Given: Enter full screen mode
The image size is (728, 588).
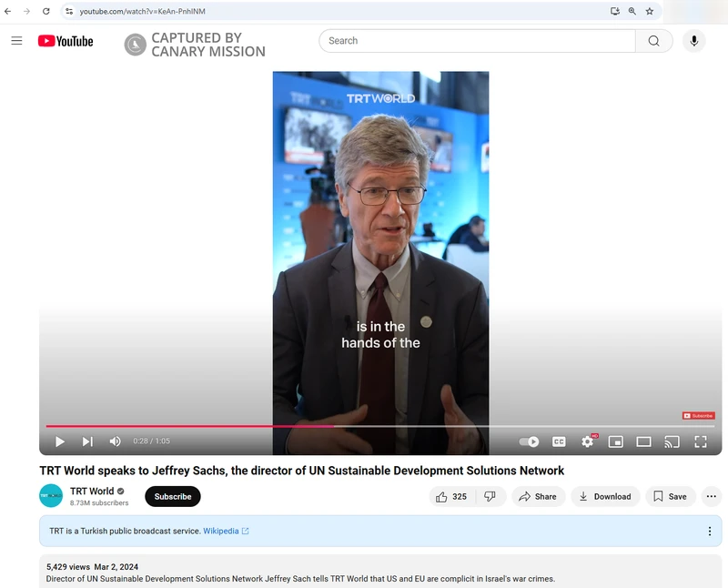Looking at the screenshot, I should [701, 441].
